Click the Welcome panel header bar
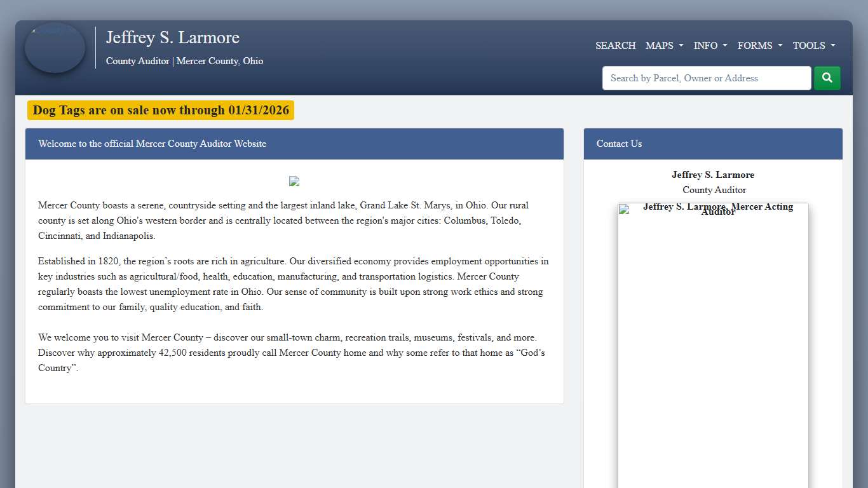The width and height of the screenshot is (868, 488). click(294, 144)
